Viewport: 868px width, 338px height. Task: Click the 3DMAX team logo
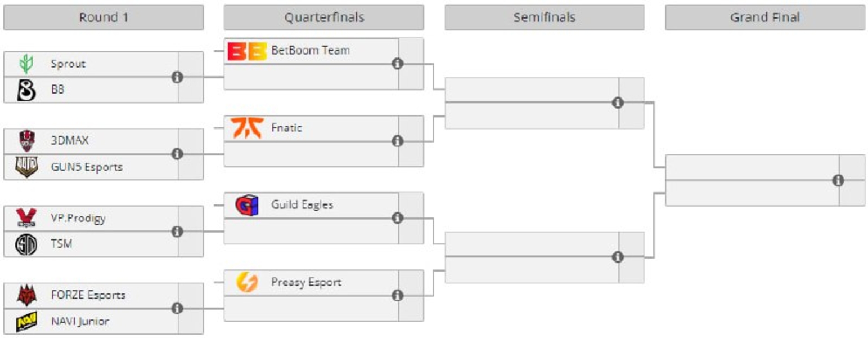point(26,140)
